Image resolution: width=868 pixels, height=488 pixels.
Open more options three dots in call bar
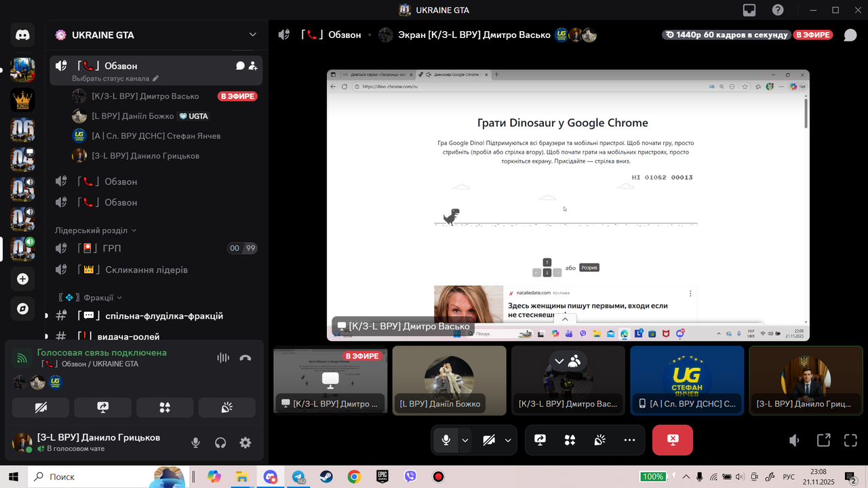coord(630,440)
